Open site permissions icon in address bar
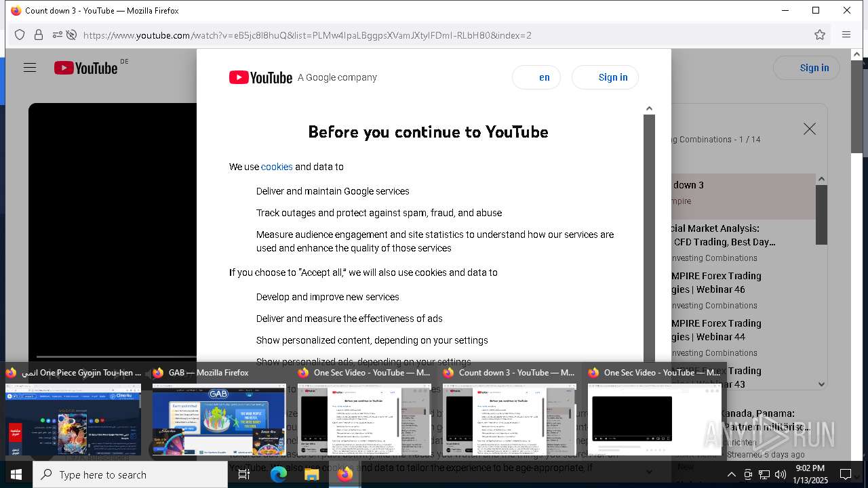The height and width of the screenshot is (488, 868). coord(58,35)
